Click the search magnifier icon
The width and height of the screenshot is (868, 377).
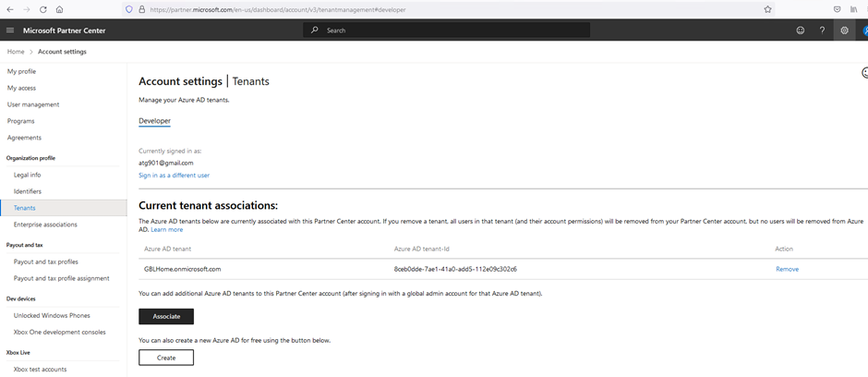[x=315, y=30]
